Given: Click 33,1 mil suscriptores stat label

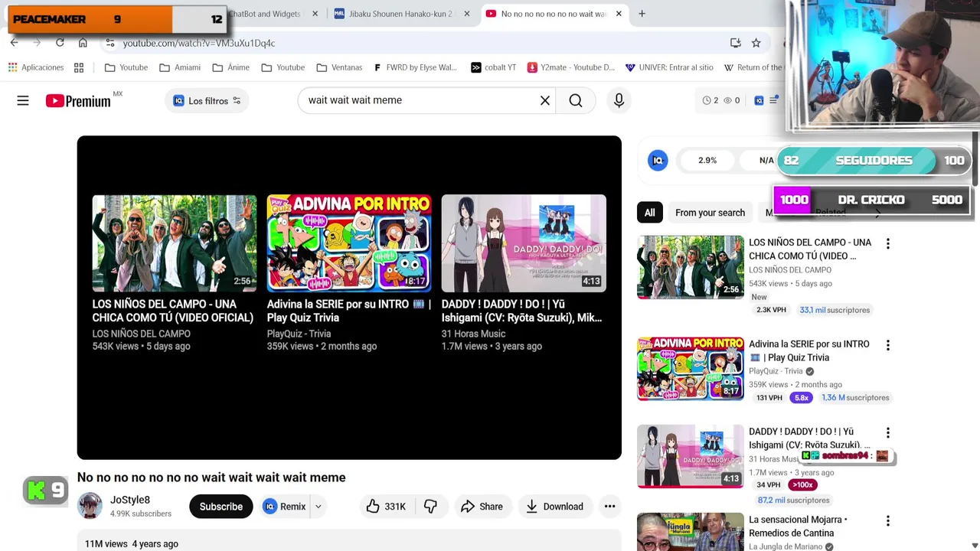Looking at the screenshot, I should 835,310.
